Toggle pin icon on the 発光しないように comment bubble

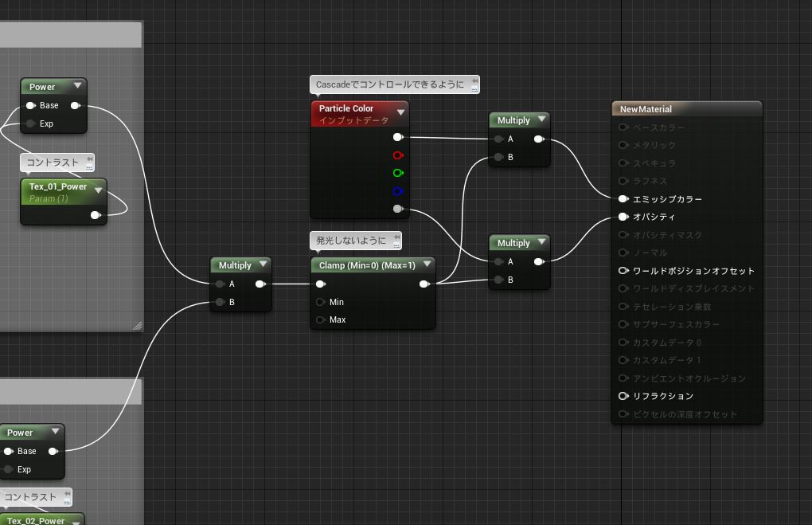click(396, 237)
